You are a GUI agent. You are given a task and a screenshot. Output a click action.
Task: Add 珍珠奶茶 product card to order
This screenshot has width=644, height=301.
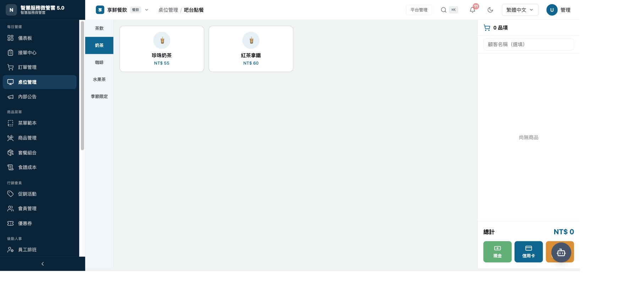[162, 49]
